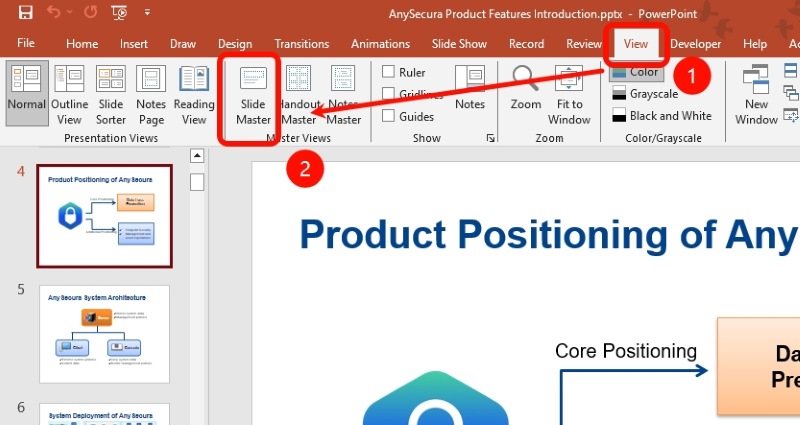Click the Cascade windows icon
Image resolution: width=800 pixels, height=425 pixels.
coord(791,93)
